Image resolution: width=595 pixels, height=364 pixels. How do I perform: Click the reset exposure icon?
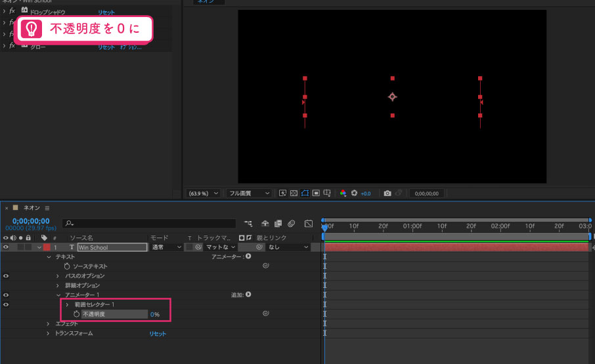pos(354,193)
